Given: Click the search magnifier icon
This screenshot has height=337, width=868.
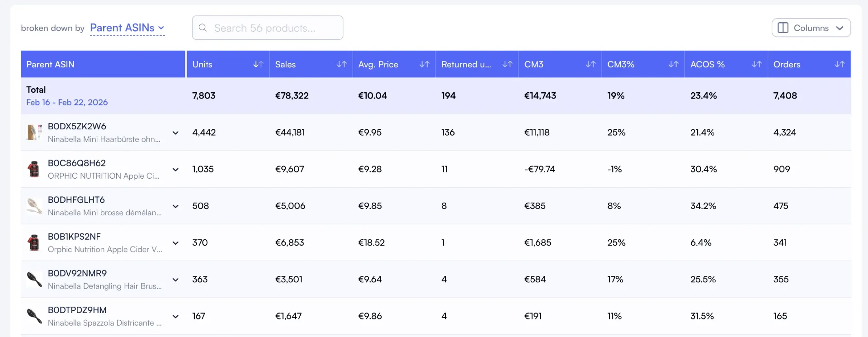Looking at the screenshot, I should click(x=203, y=28).
